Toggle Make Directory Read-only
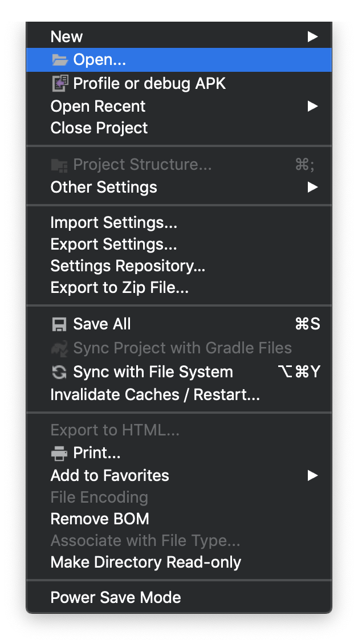358x644 pixels. pyautogui.click(x=146, y=563)
